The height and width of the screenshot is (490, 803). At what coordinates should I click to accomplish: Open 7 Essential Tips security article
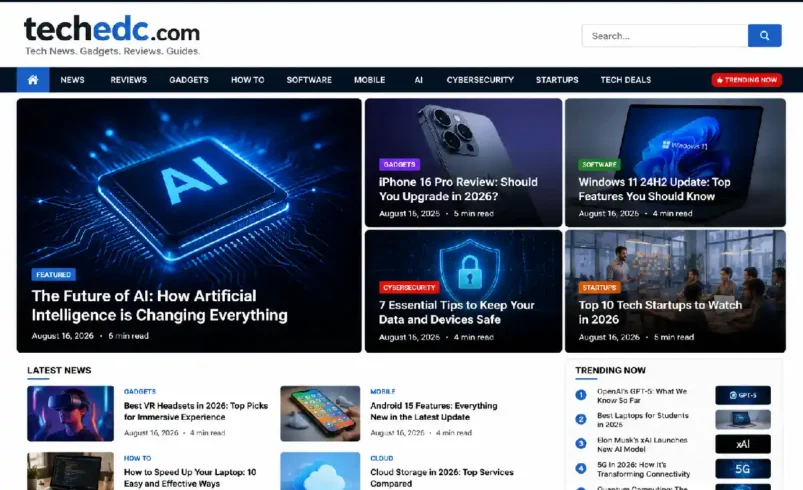[x=456, y=312]
